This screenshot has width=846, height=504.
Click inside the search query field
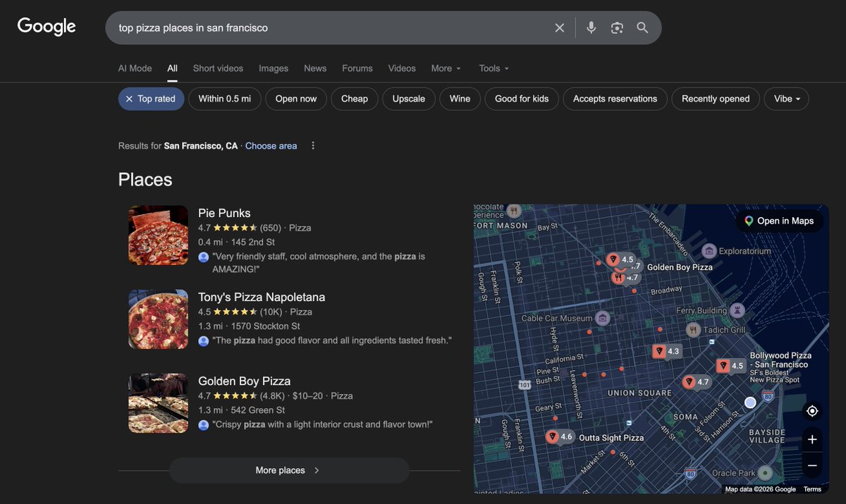pos(331,27)
